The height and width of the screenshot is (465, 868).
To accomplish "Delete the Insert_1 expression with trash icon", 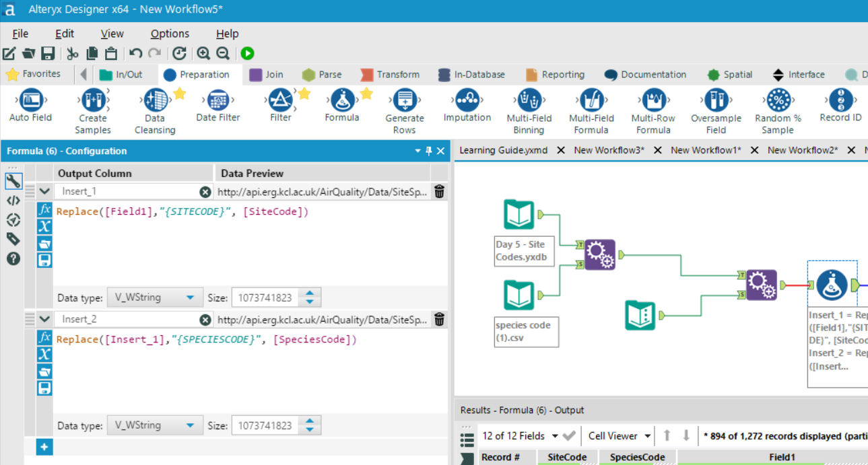I will (x=439, y=192).
